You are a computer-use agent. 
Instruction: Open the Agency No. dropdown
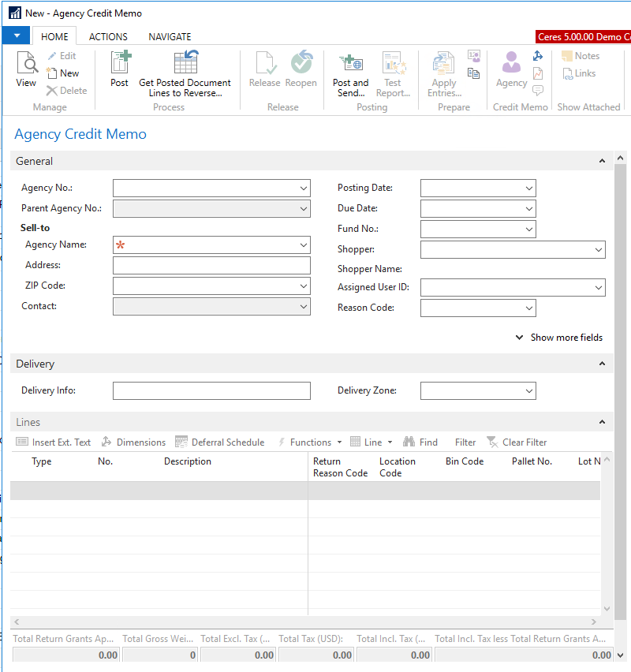tap(304, 189)
